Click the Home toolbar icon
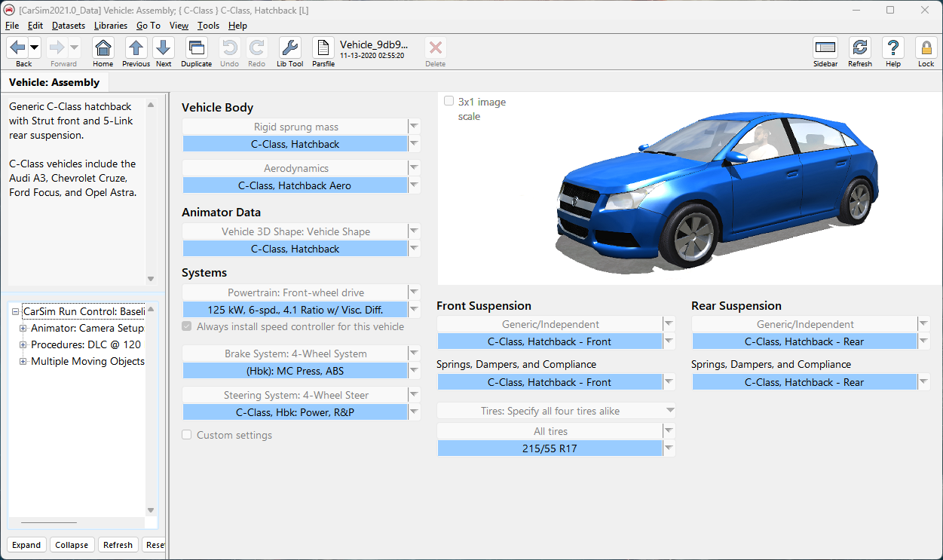The image size is (943, 560). tap(103, 49)
